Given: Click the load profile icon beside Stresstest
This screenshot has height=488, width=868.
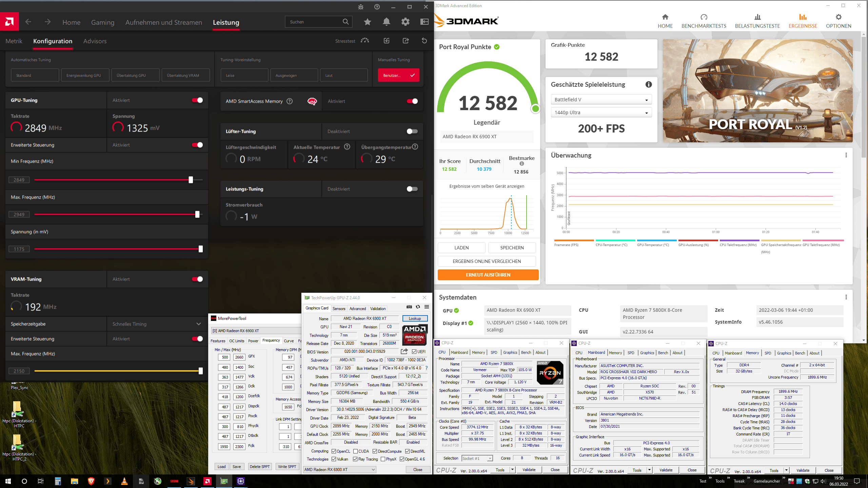Looking at the screenshot, I should pyautogui.click(x=387, y=41).
